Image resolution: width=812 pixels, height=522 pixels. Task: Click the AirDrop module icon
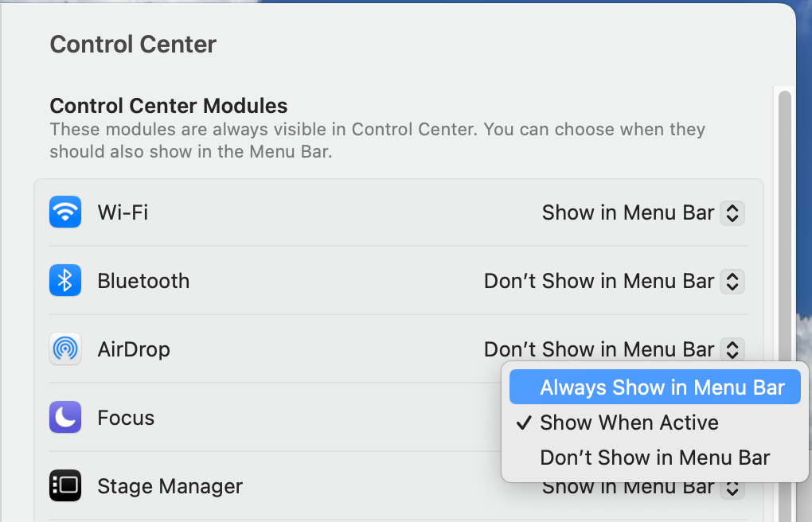pos(65,349)
